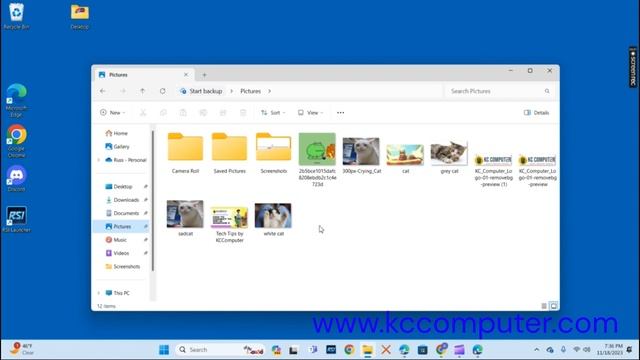Click the taskbar clock and date
Image resolution: width=640 pixels, height=360 pixels.
(610, 350)
